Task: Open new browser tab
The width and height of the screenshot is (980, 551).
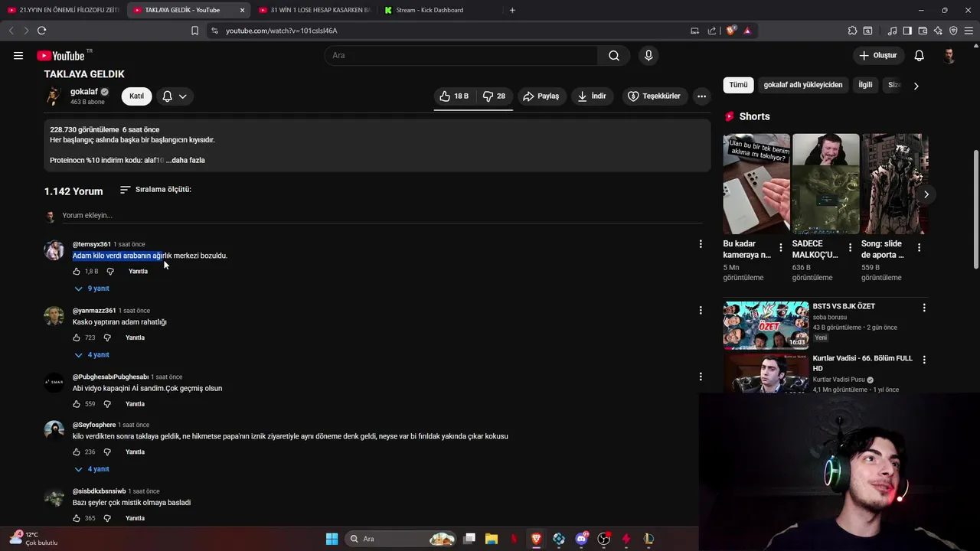Action: click(512, 10)
